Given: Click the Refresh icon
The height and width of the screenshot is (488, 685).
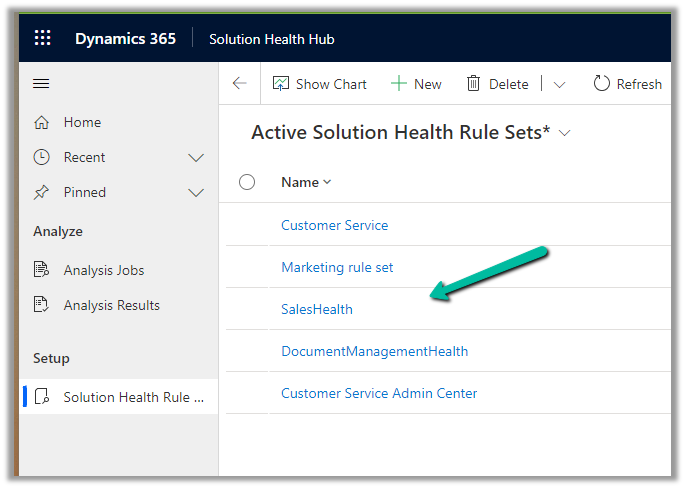Looking at the screenshot, I should click(x=602, y=84).
